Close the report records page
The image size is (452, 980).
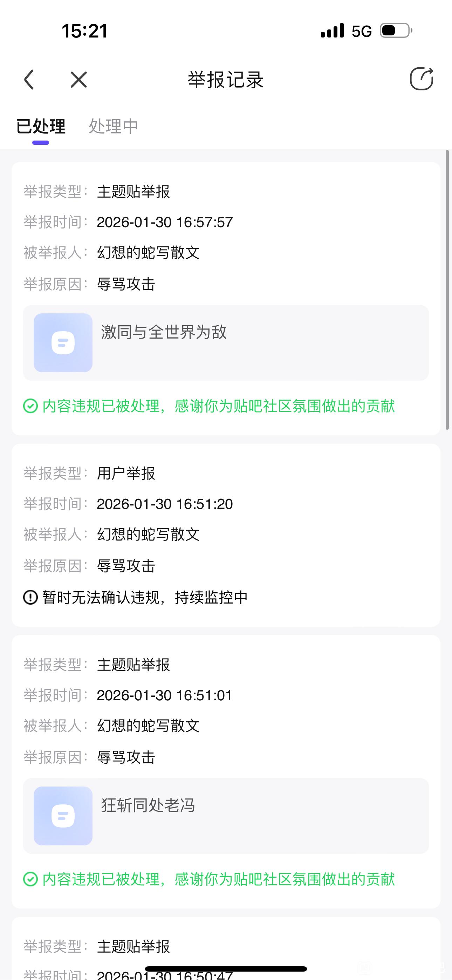coord(79,80)
